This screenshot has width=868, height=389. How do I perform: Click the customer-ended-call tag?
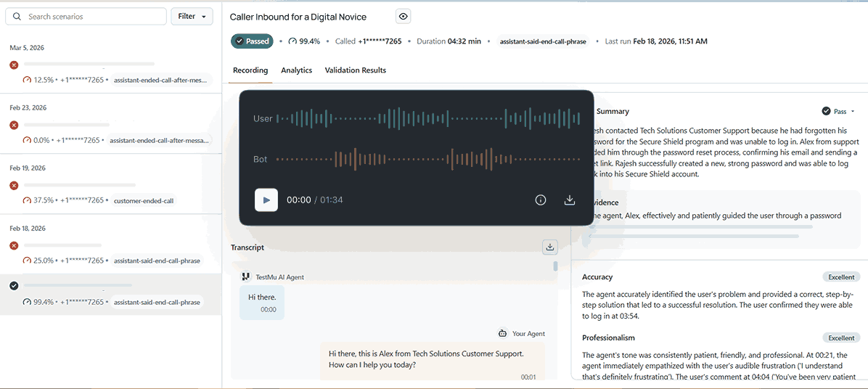[x=144, y=201]
